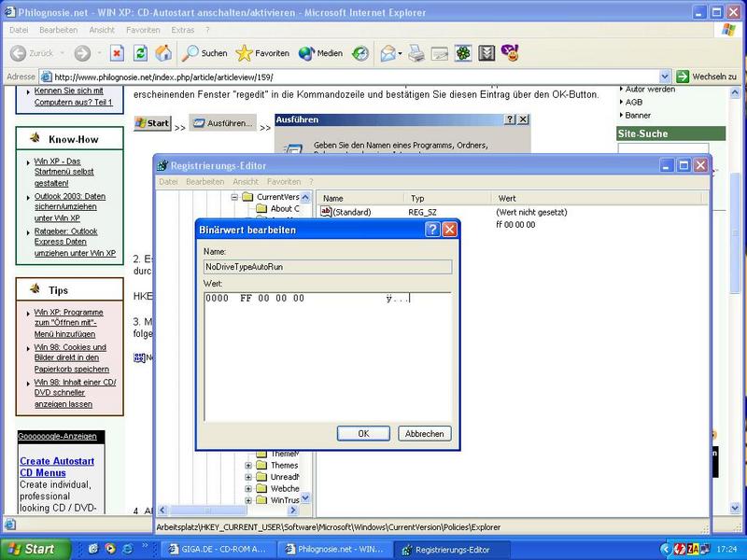
Task: Click the Medien toolbar button
Action: [x=320, y=53]
